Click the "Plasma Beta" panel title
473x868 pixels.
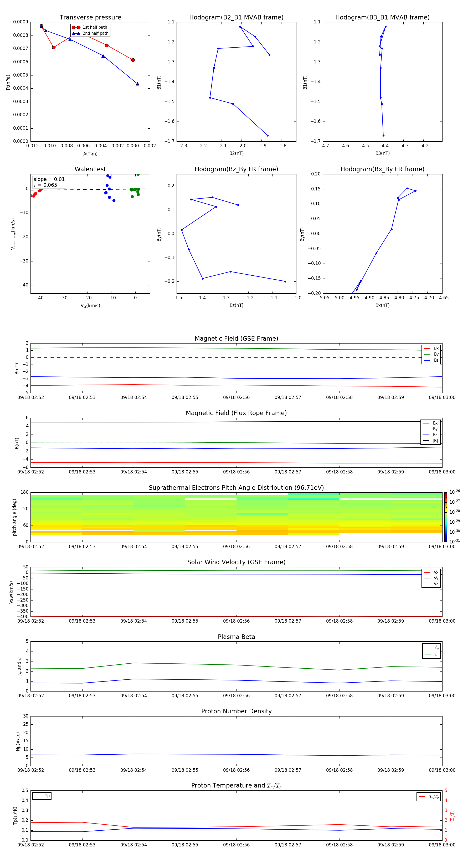pos(236,637)
